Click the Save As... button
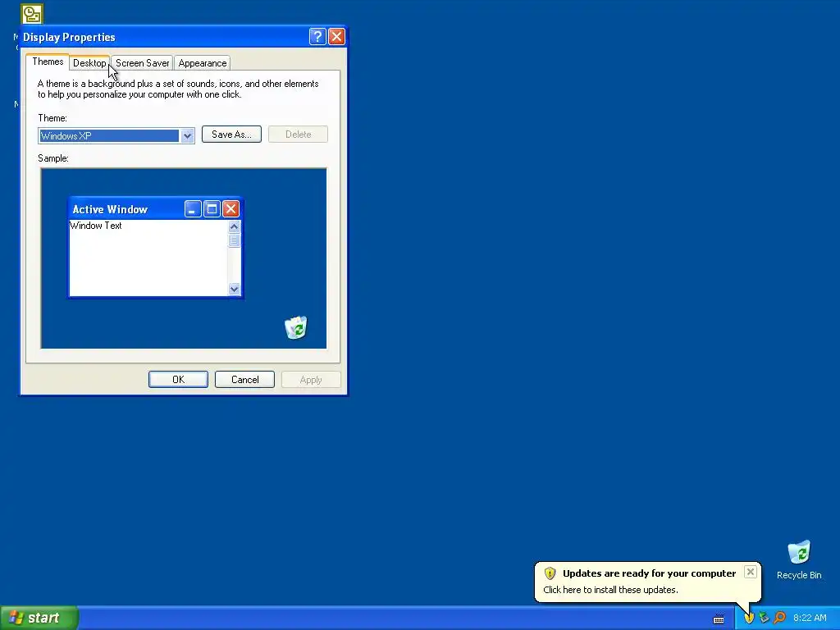The height and width of the screenshot is (630, 840). coord(231,135)
